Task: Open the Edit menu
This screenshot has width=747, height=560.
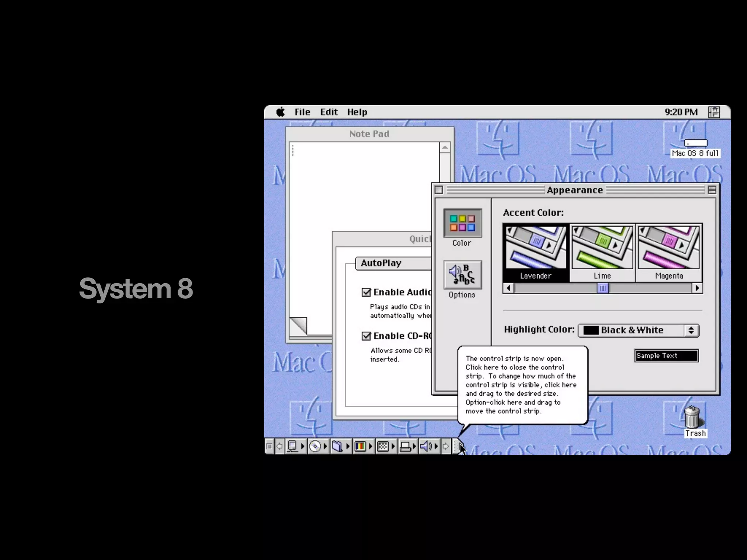Action: click(329, 112)
